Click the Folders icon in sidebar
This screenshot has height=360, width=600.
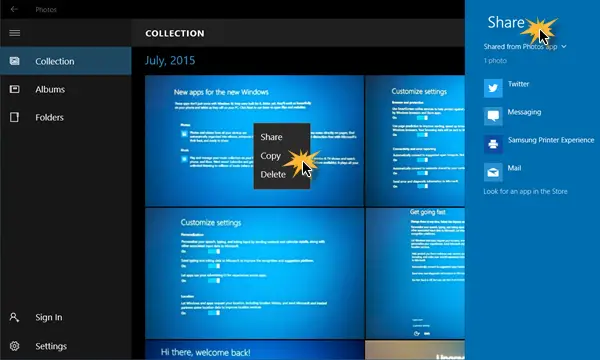pyautogui.click(x=15, y=117)
